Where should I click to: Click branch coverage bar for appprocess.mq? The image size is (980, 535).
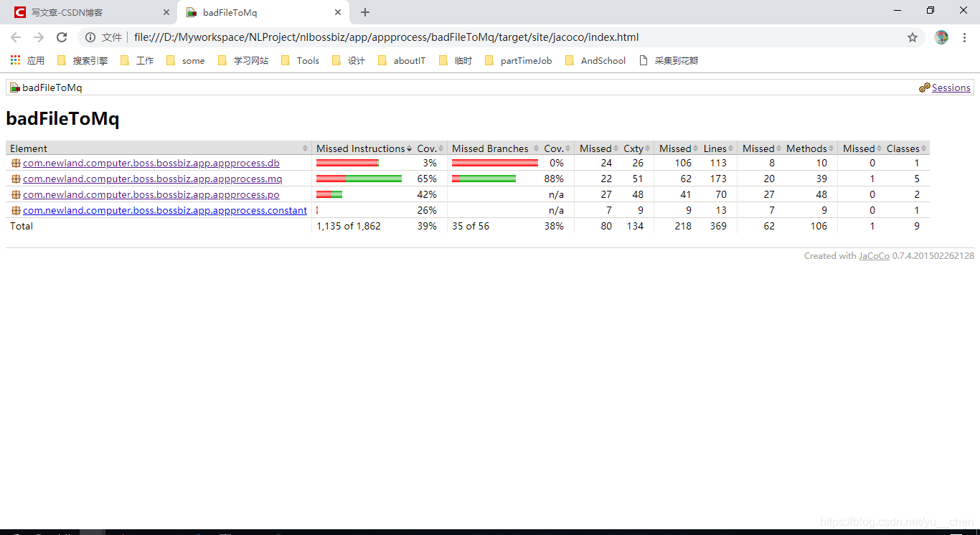click(484, 179)
